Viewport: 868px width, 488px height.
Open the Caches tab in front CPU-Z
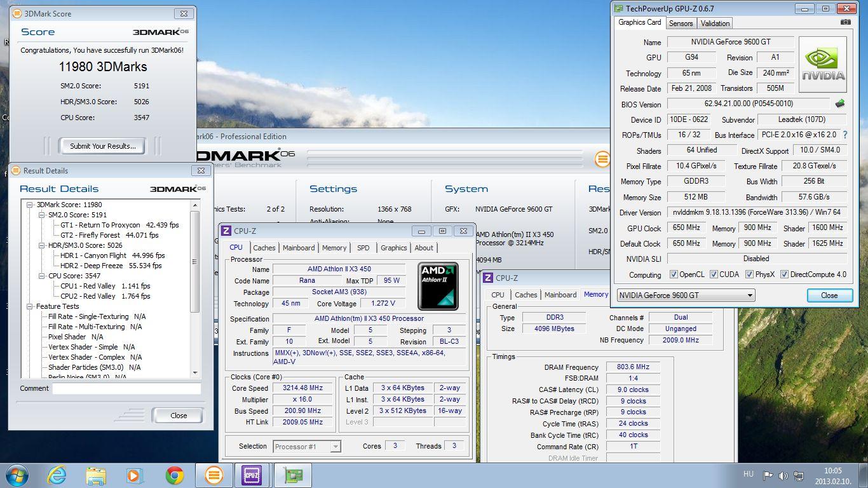[x=264, y=248]
